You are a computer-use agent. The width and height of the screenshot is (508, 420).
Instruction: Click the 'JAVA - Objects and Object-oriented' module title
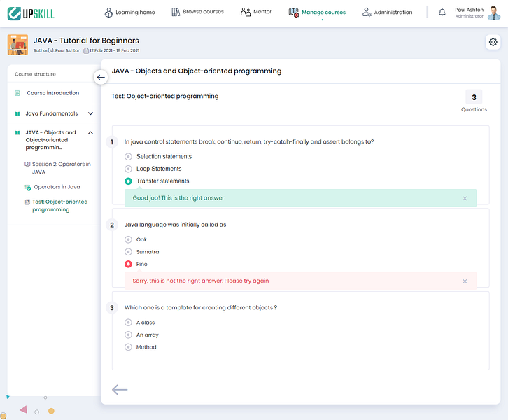tap(50, 140)
